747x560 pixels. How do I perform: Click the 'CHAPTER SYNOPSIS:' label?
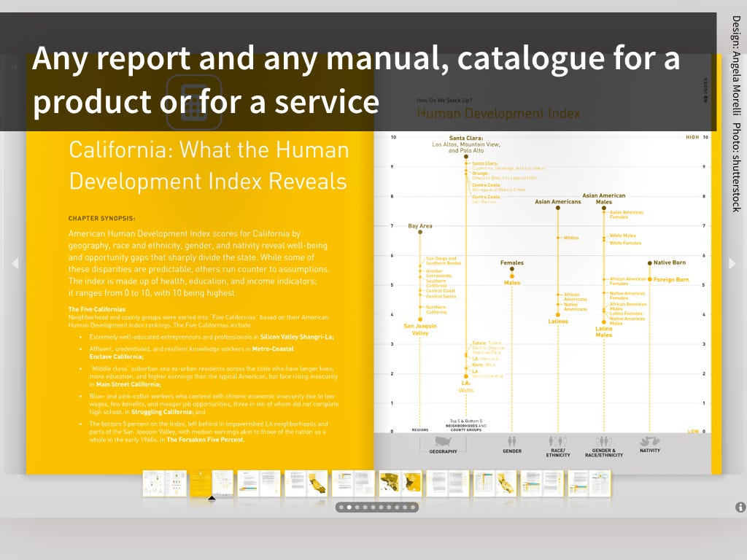click(x=101, y=219)
